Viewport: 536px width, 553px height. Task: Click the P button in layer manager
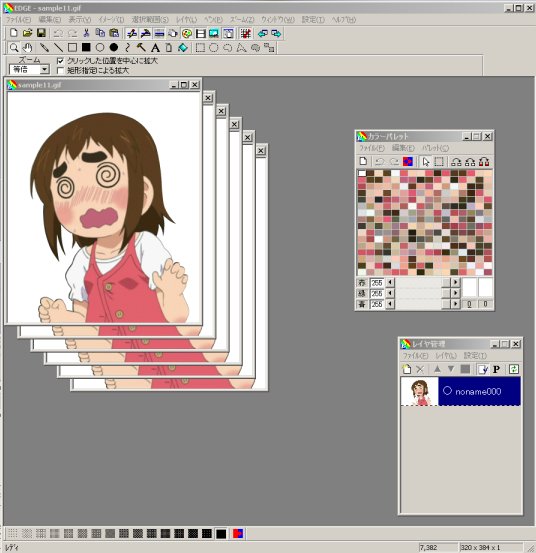point(497,369)
